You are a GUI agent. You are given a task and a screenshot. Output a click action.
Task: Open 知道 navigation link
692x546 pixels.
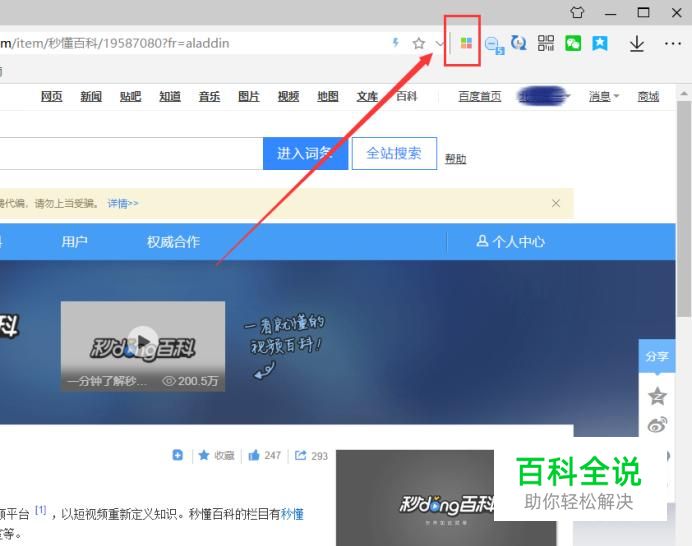click(170, 96)
